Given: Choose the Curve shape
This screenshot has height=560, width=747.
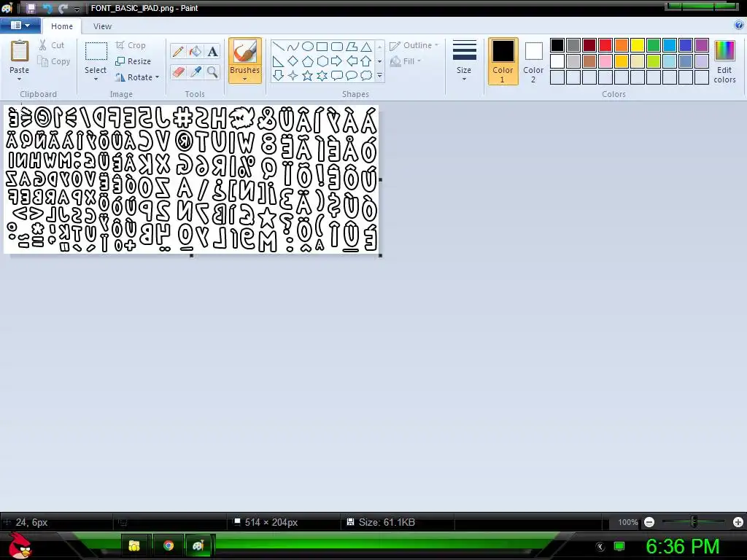Looking at the screenshot, I should point(293,46).
